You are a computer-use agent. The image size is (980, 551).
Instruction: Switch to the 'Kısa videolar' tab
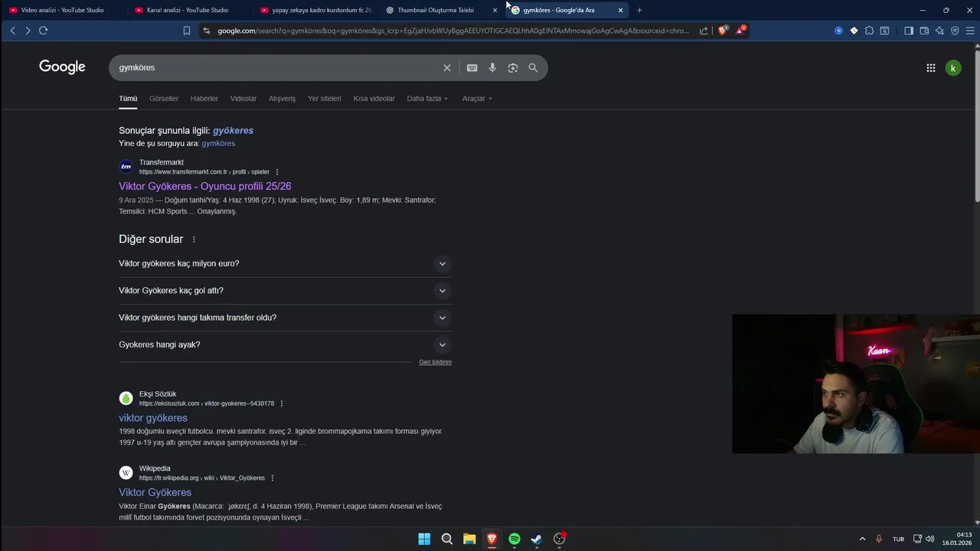click(374, 99)
